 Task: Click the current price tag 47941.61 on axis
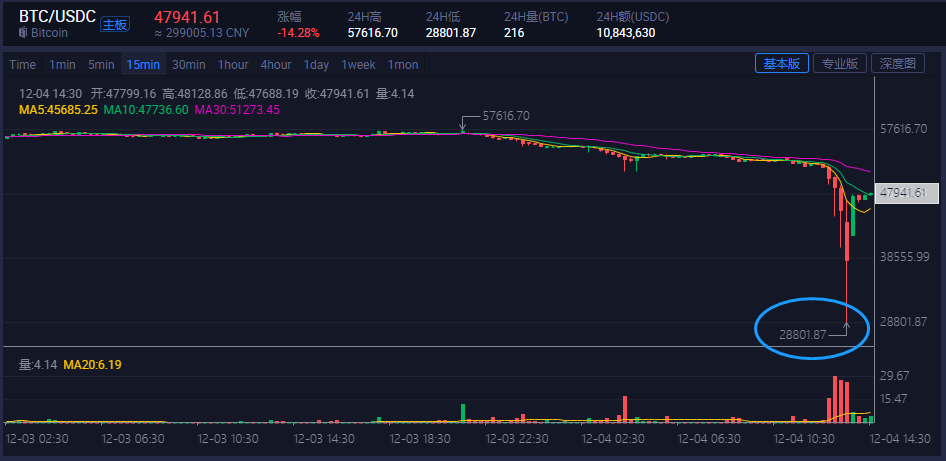[907, 193]
